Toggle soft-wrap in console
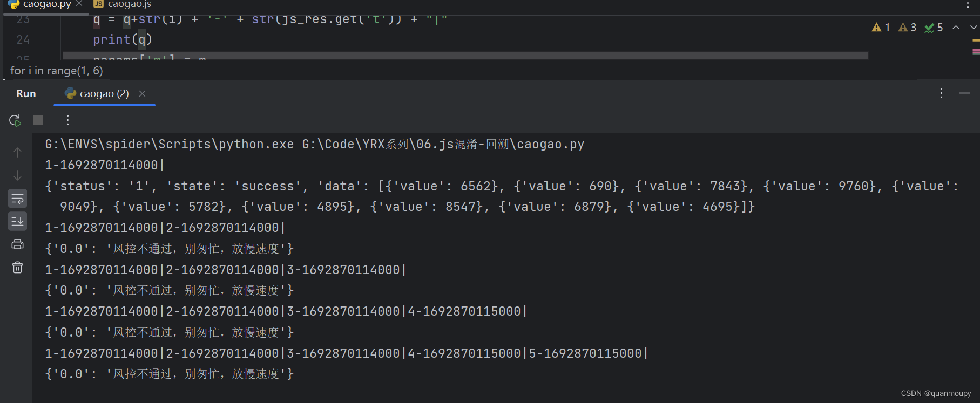 coord(17,199)
